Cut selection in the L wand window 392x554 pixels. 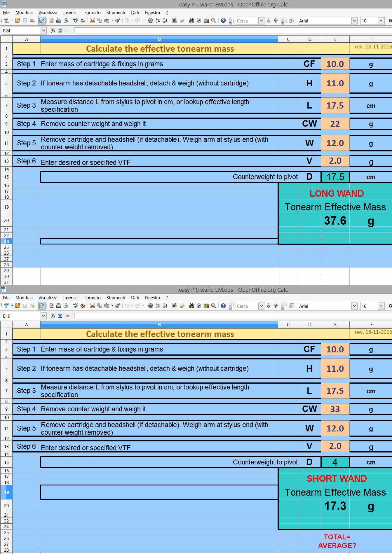click(93, 21)
